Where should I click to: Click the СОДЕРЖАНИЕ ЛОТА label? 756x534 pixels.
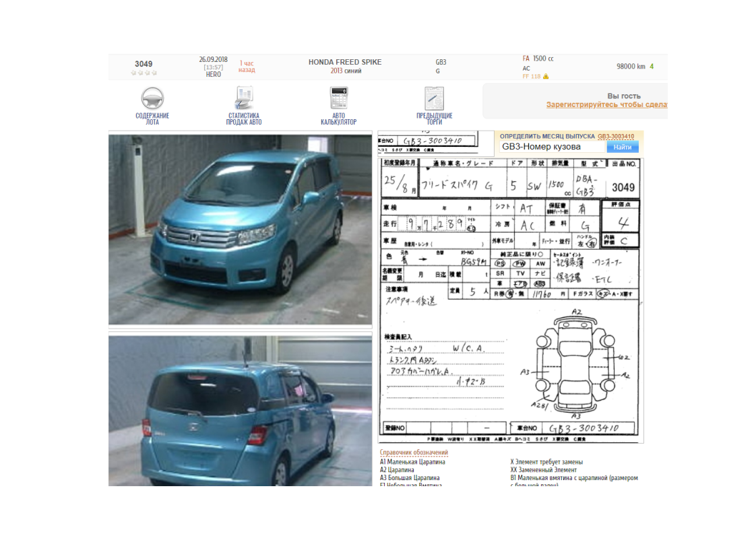click(152, 119)
